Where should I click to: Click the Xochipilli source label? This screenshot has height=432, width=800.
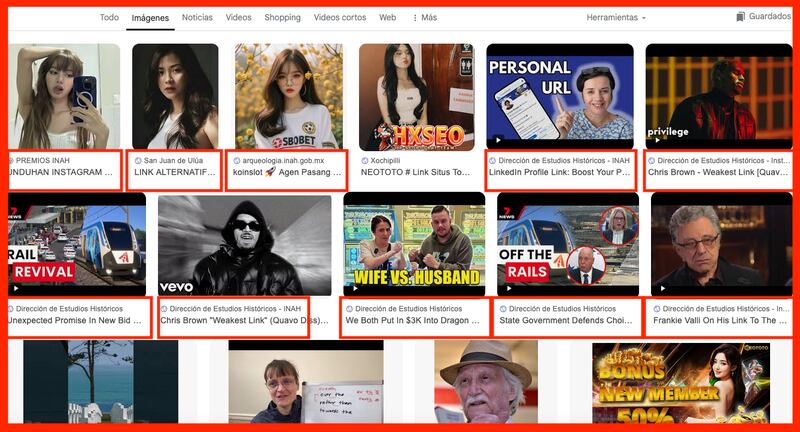[x=385, y=160]
